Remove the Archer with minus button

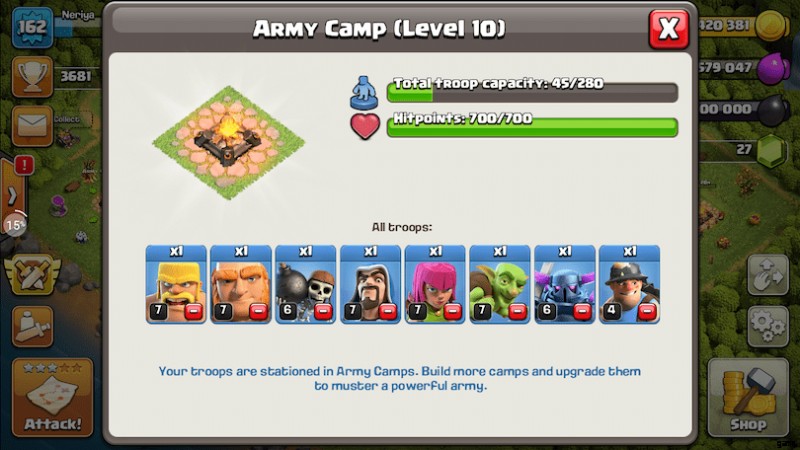tap(453, 311)
